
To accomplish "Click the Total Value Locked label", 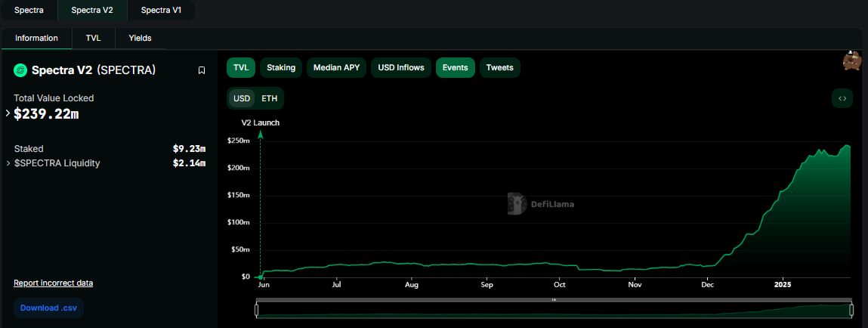I will (x=54, y=98).
